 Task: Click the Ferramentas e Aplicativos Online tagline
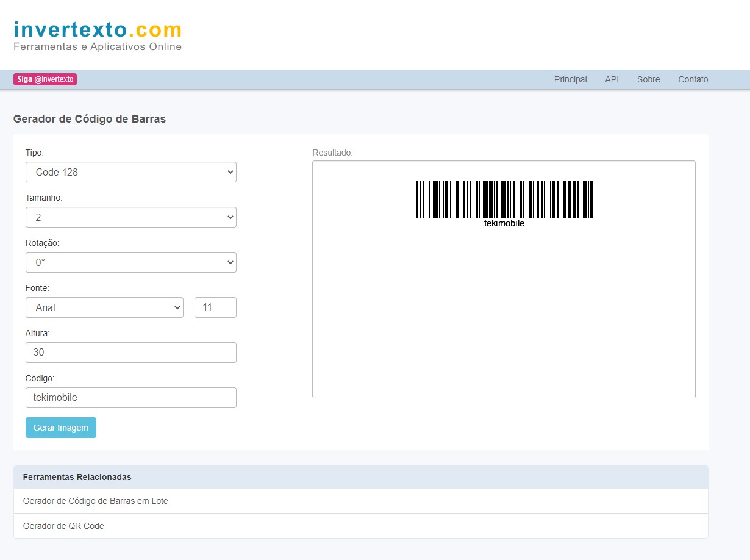(x=98, y=47)
